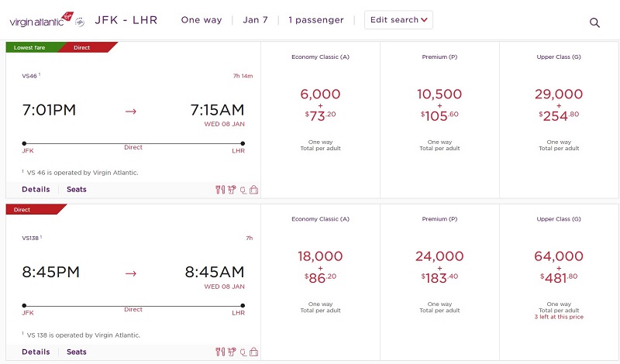Click the meal icon for flight VS138
This screenshot has width=620, height=364.
point(220,352)
